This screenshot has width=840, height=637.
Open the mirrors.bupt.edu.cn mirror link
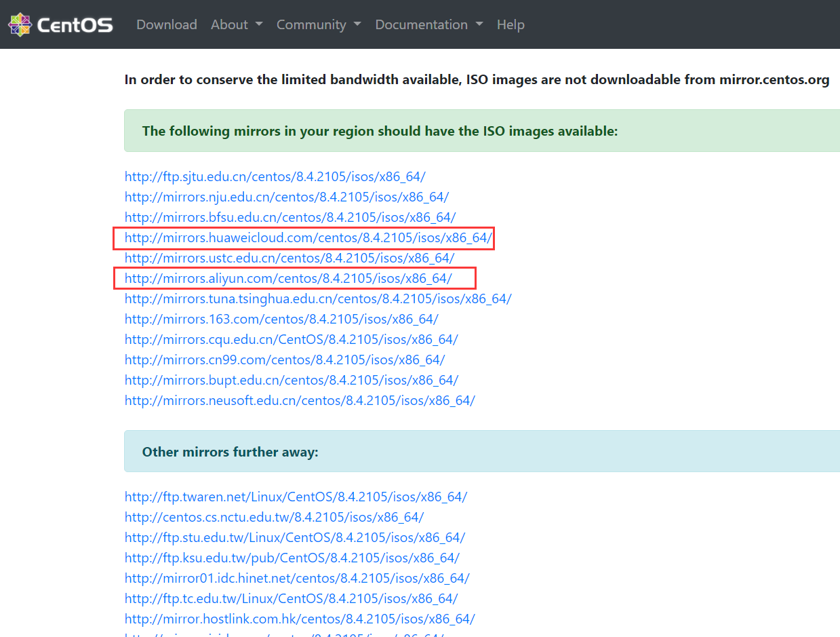click(292, 380)
